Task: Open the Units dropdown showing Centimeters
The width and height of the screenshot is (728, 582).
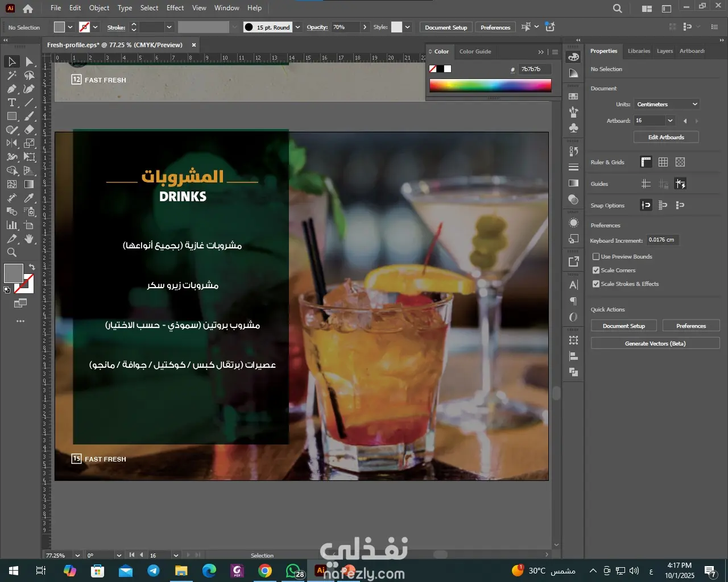Action: (x=667, y=105)
